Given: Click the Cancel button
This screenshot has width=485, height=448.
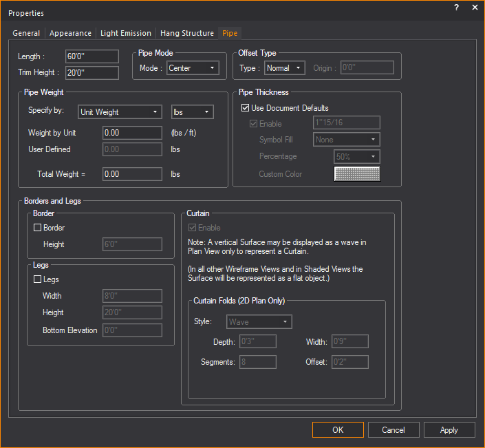Looking at the screenshot, I should (x=393, y=430).
